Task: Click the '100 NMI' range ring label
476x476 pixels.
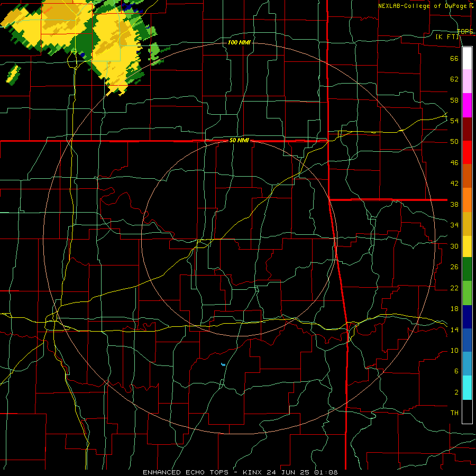Action: point(239,42)
